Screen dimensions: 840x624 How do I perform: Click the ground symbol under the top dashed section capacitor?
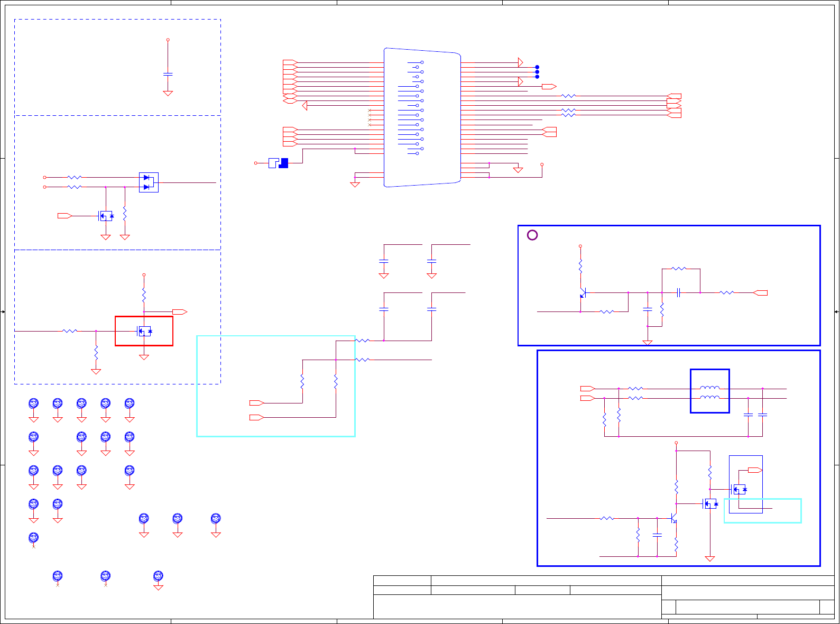pos(168,93)
